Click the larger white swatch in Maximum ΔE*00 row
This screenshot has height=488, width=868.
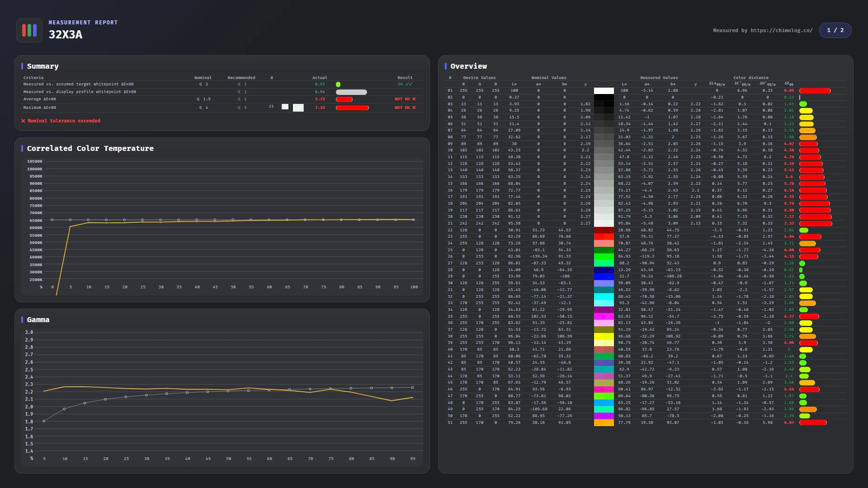tap(298, 108)
